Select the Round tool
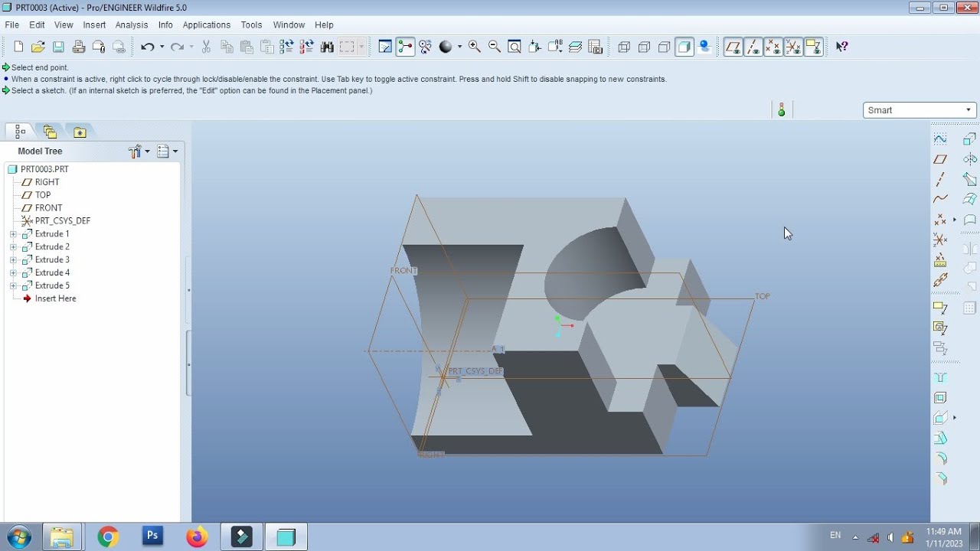Image resolution: width=980 pixels, height=551 pixels. pyautogui.click(x=940, y=458)
